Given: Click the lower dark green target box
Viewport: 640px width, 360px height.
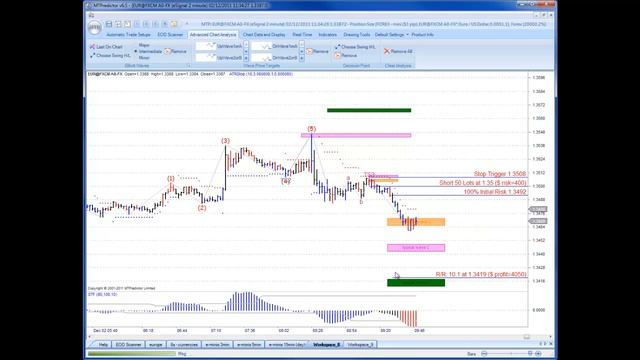Looking at the screenshot, I should (x=416, y=282).
